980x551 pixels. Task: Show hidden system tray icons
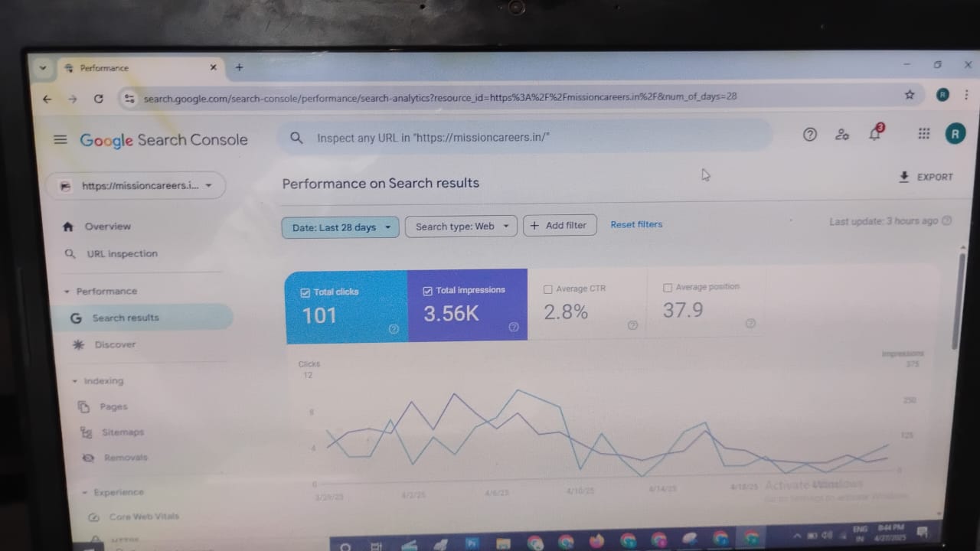796,536
